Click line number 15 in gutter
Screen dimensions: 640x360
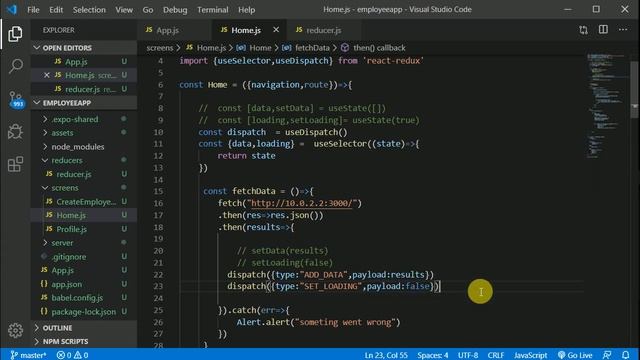click(x=158, y=191)
